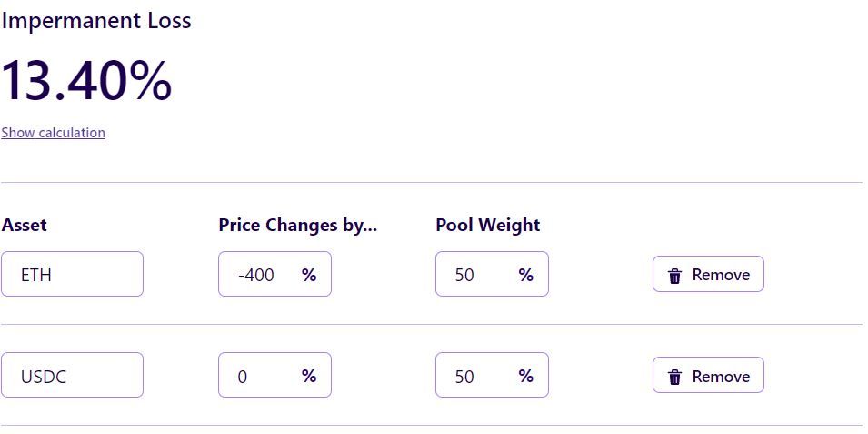Focus the USDC asset name field
Image resolution: width=868 pixels, height=434 pixels.
click(x=73, y=376)
